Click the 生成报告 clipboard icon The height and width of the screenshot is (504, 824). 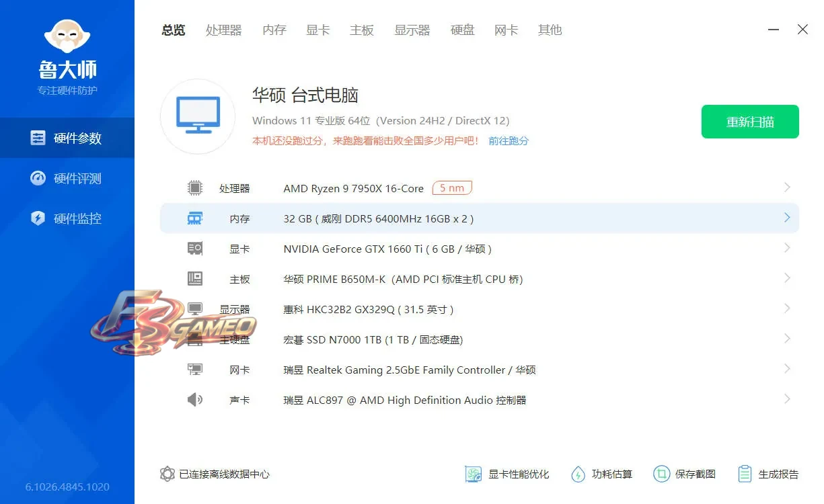(x=745, y=474)
